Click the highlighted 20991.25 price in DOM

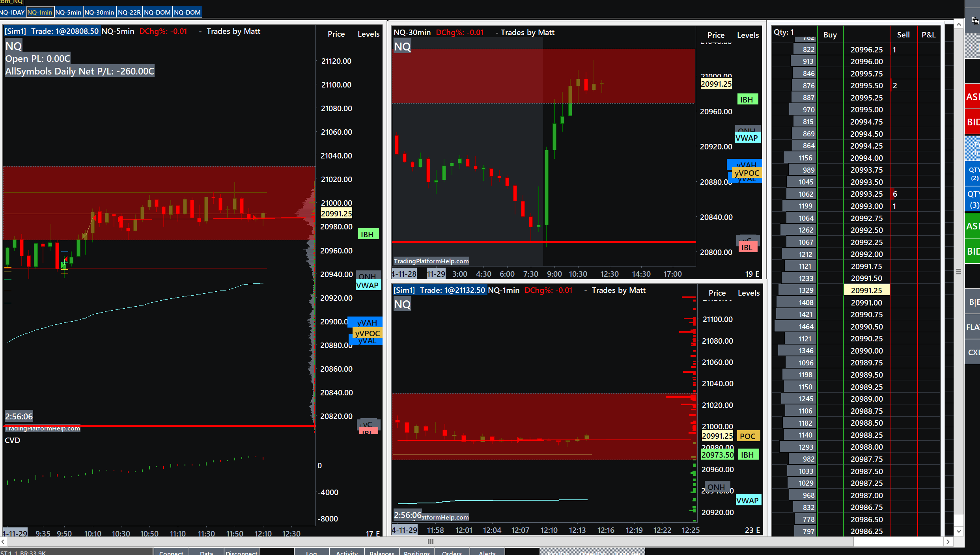point(866,291)
